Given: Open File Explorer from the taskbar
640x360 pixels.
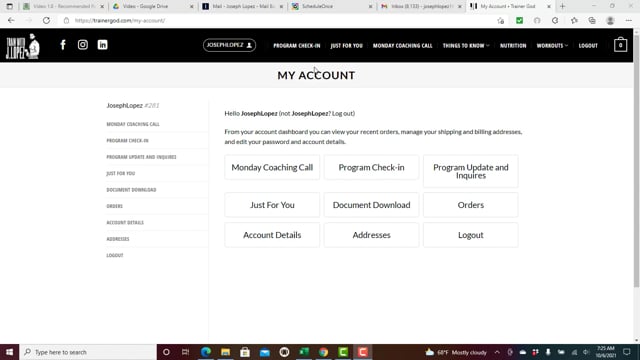Looking at the screenshot, I should point(225,352).
